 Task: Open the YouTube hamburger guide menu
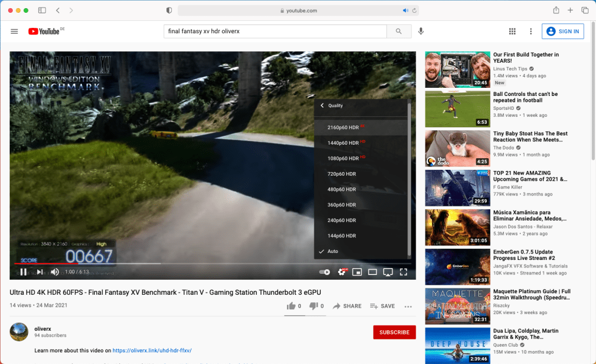[x=15, y=31]
